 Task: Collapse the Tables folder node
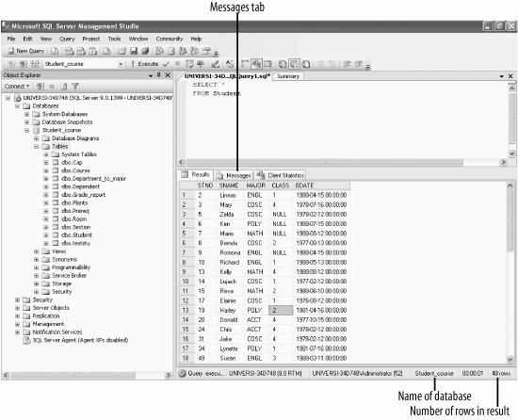click(x=37, y=146)
